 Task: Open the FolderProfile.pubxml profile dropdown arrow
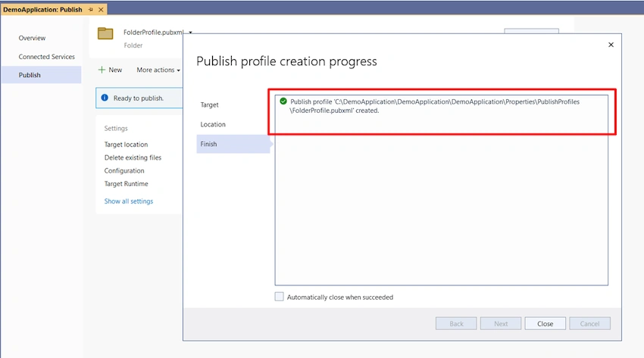point(191,33)
